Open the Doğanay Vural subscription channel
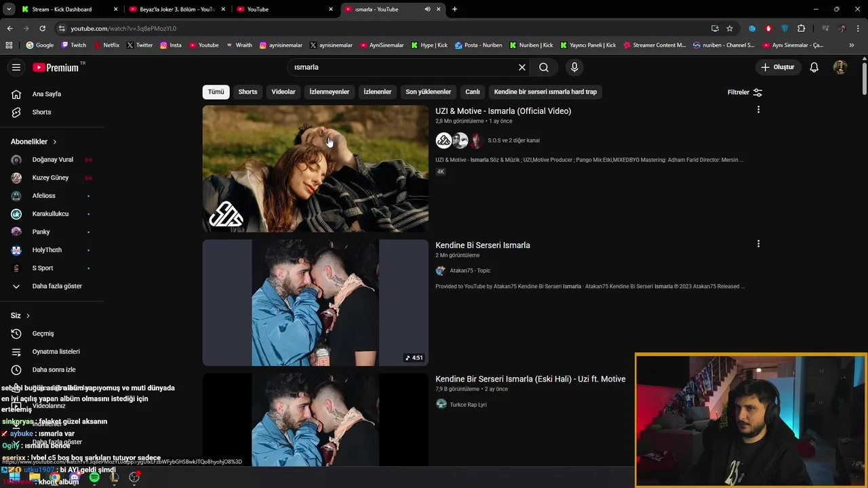This screenshot has height=488, width=868. point(52,160)
